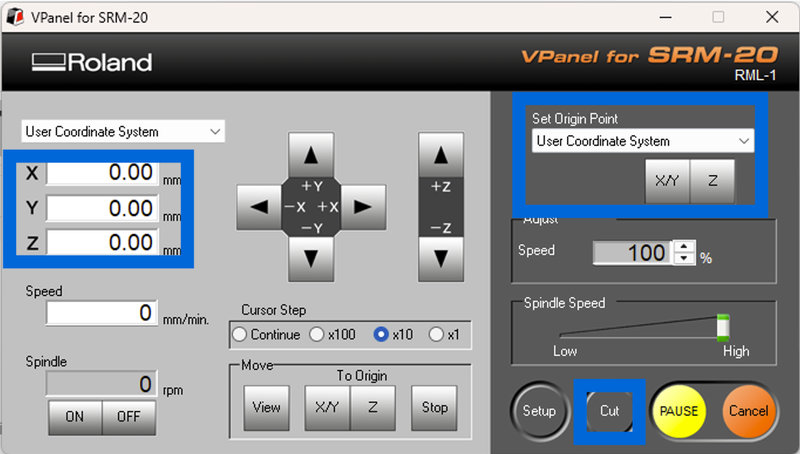Click the "High" label of Spindle Speed

[x=736, y=351]
